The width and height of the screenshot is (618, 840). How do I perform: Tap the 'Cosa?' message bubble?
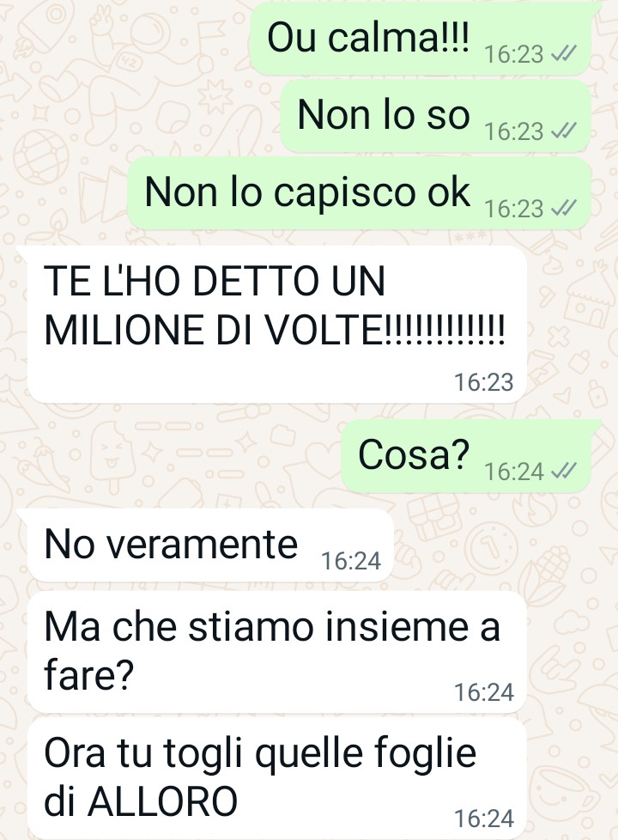point(466,456)
